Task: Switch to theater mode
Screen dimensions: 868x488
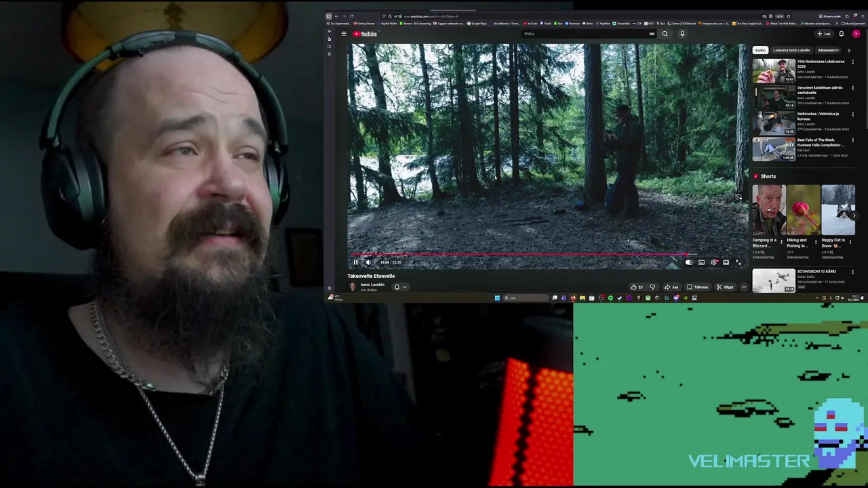Action: (x=726, y=262)
